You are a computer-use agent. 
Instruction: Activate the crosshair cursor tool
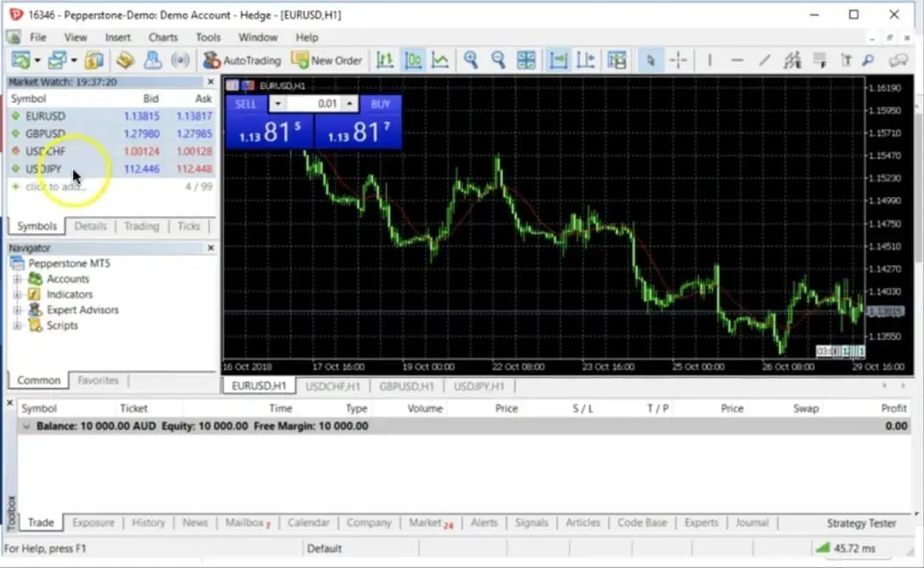coord(679,60)
